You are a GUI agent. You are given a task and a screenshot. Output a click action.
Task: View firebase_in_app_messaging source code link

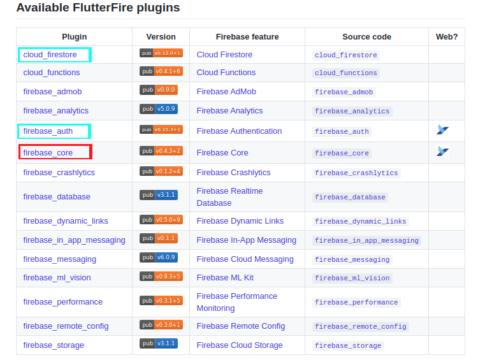(x=367, y=240)
